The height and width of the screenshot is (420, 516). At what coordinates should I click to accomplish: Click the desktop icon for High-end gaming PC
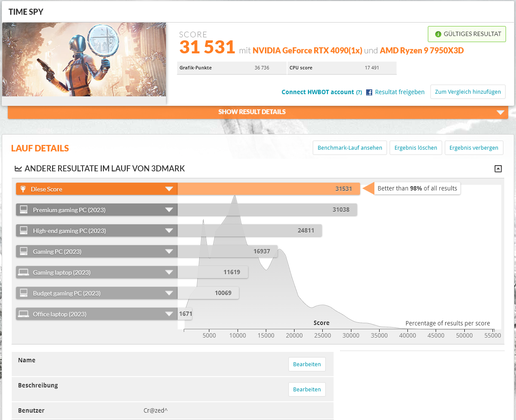pyautogui.click(x=24, y=230)
